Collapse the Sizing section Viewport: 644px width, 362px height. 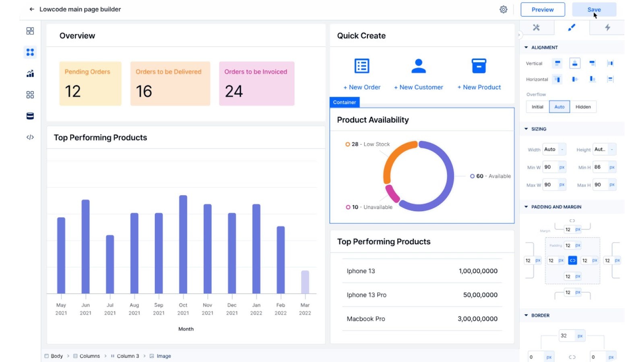click(526, 129)
